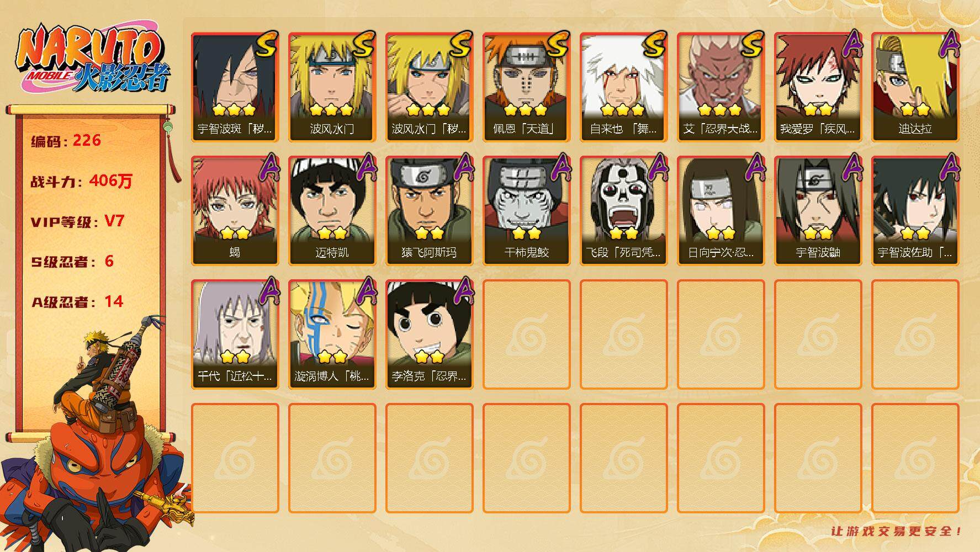Select the 宇智波斑 ninja card
The height and width of the screenshot is (552, 980).
point(235,87)
